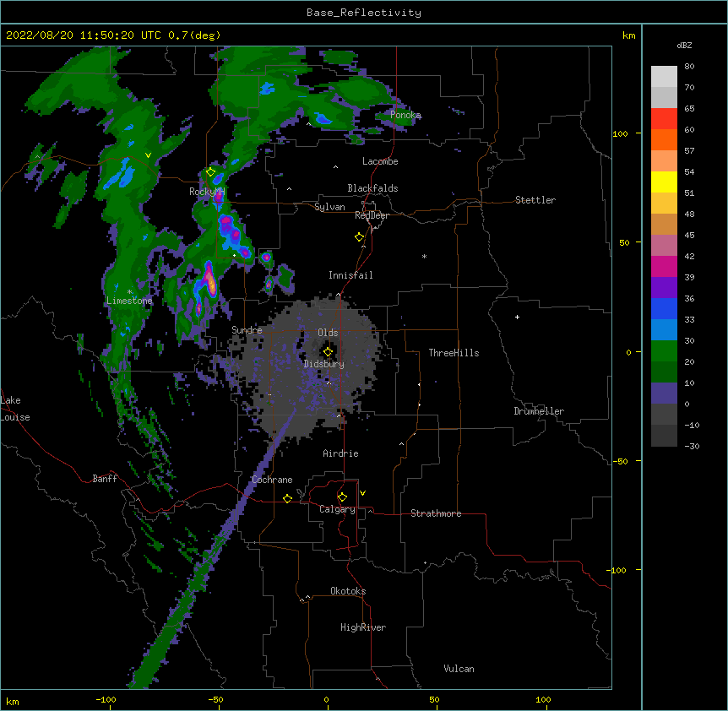Screen dimensions: 728x711
Task: Click the orange storm core southwest of RockyMH
Action: click(211, 283)
